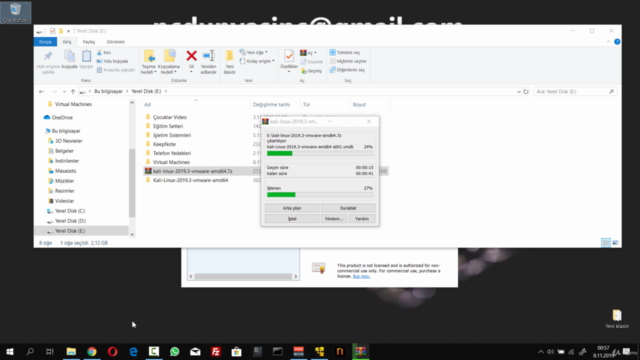Click Arka plan button in extraction dialog
The width and height of the screenshot is (640, 360).
pos(292,208)
